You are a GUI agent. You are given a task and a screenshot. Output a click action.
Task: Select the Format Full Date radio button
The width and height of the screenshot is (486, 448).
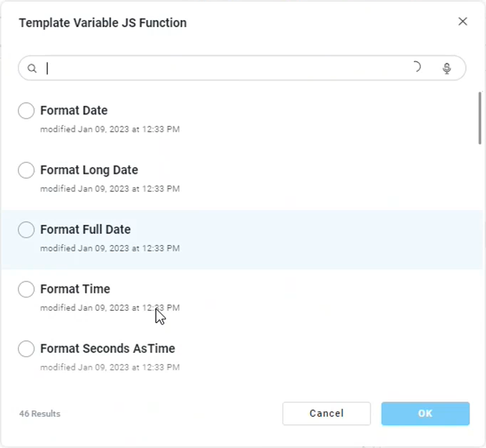[26, 229]
